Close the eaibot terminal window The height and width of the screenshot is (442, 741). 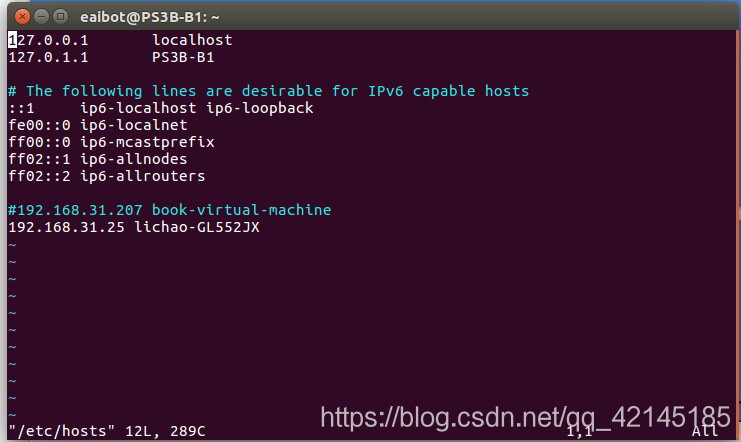point(22,17)
